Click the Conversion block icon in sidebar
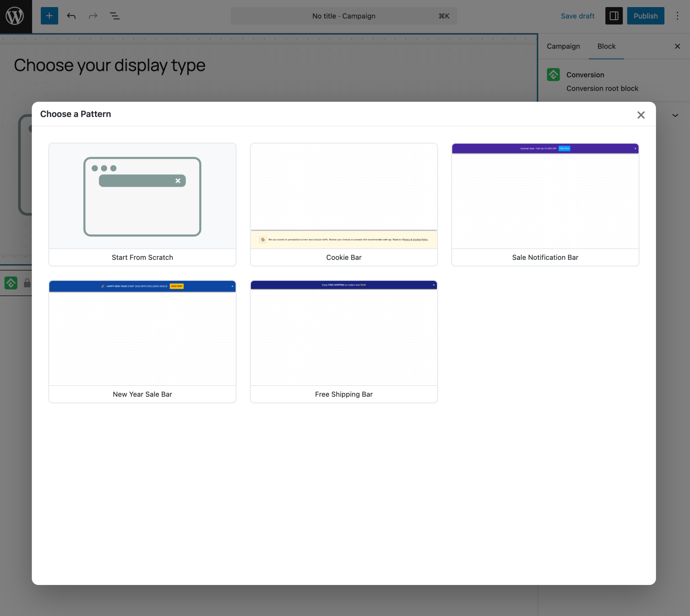The width and height of the screenshot is (690, 616). [553, 74]
